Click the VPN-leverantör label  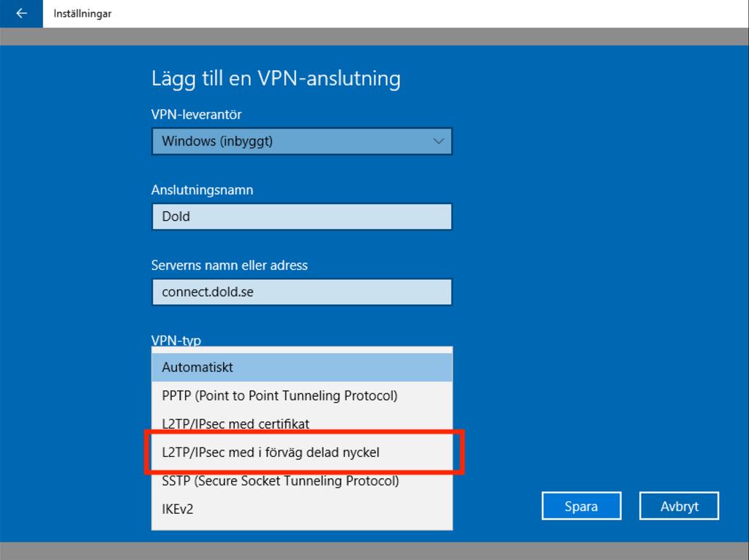(196, 115)
